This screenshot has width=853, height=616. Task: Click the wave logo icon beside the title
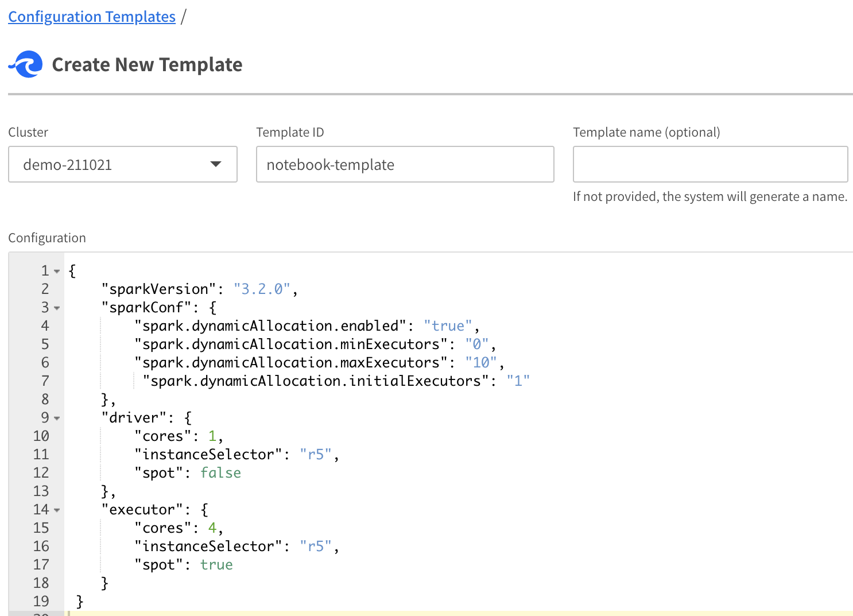(26, 64)
